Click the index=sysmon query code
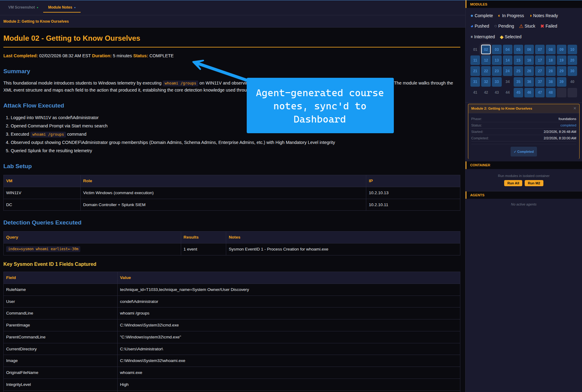 [x=43, y=249]
